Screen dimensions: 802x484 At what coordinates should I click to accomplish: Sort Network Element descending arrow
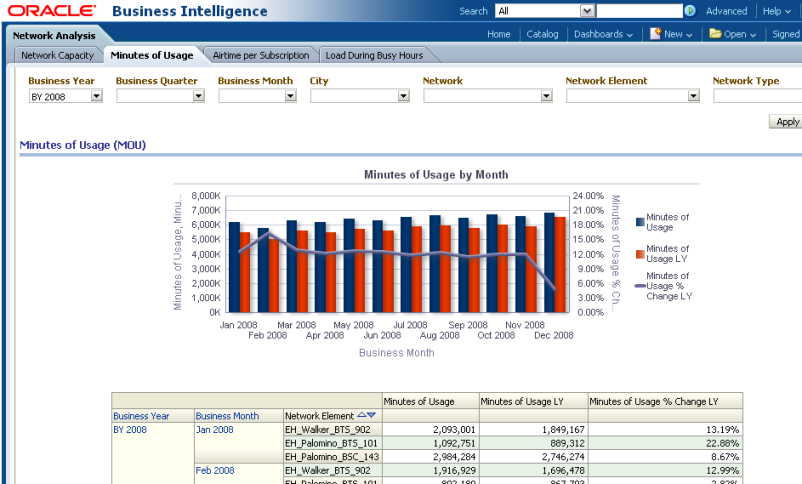(371, 415)
